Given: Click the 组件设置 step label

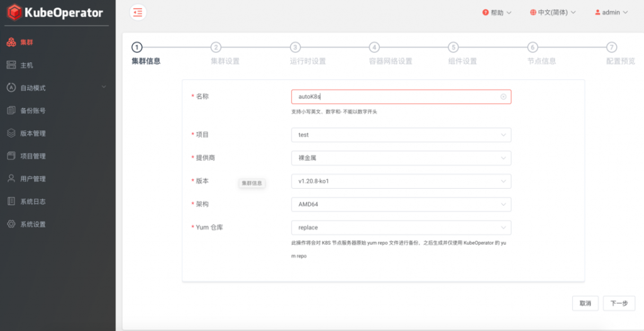Looking at the screenshot, I should [x=462, y=62].
